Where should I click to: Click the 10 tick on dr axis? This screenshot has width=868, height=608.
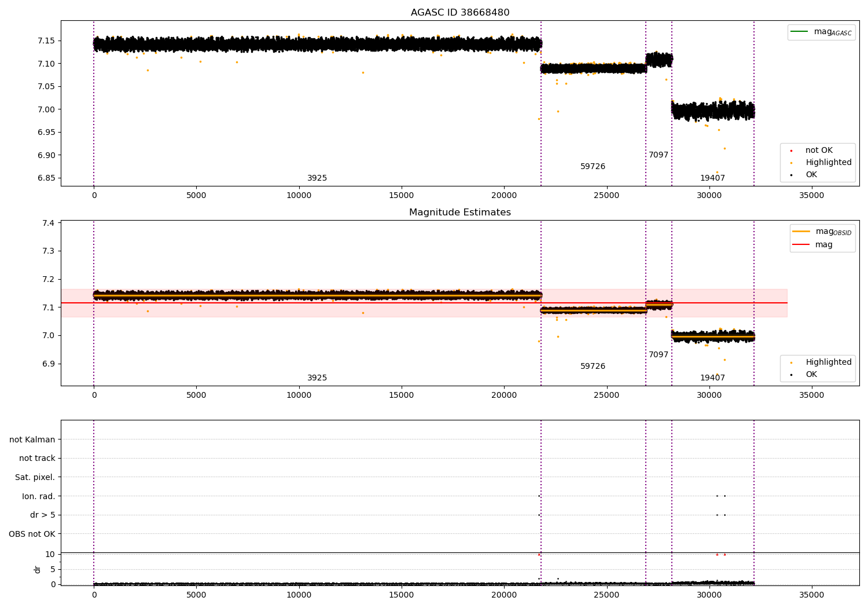point(50,554)
